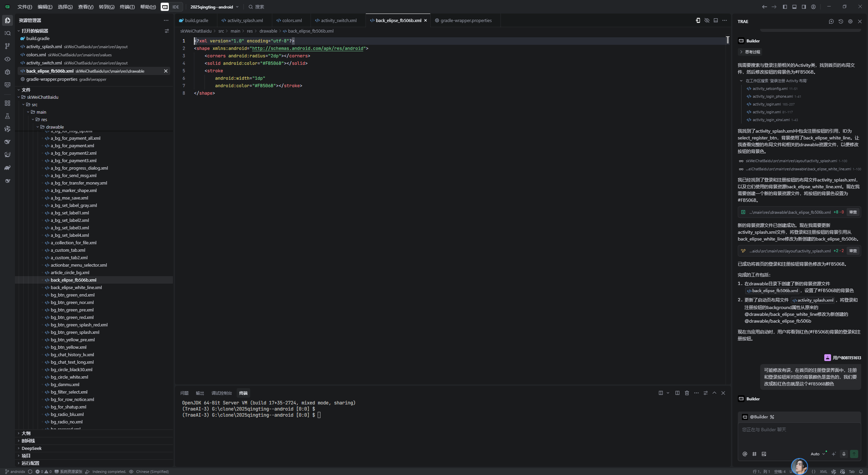This screenshot has height=475, width=868.
Task: Open the Auto model dropdown
Action: [817, 454]
